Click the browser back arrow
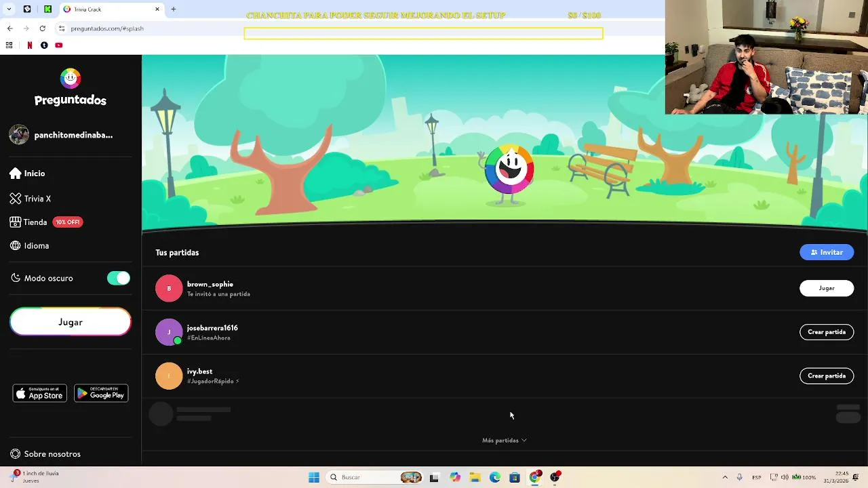 tap(9, 28)
